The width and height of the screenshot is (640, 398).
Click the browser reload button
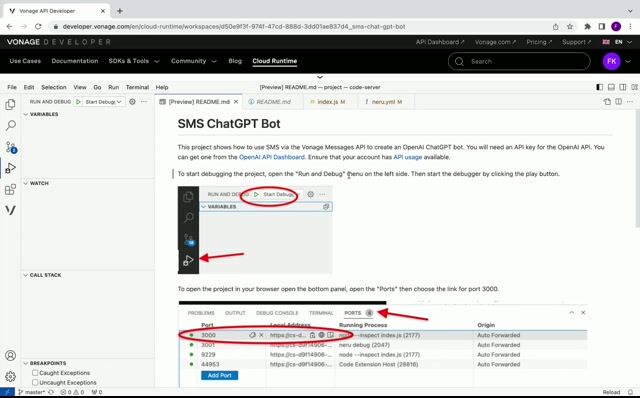pos(38,27)
